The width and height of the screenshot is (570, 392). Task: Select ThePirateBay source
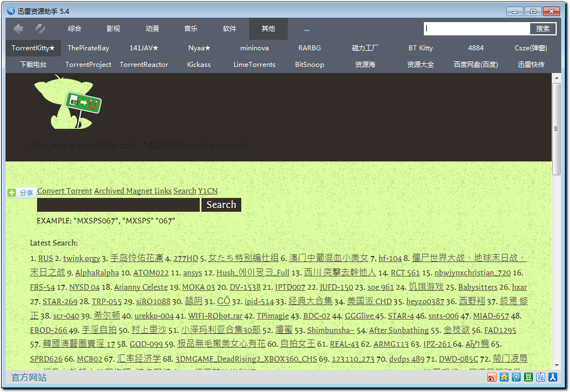89,48
